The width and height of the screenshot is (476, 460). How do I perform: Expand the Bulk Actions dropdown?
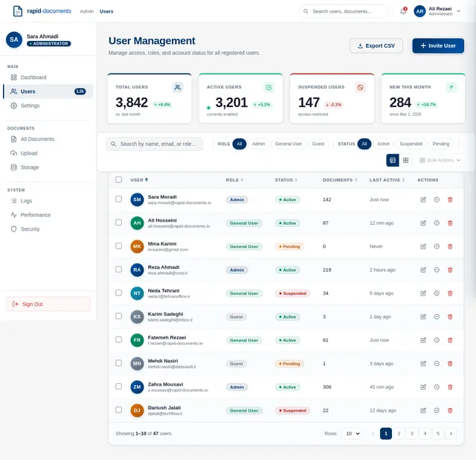(440, 160)
